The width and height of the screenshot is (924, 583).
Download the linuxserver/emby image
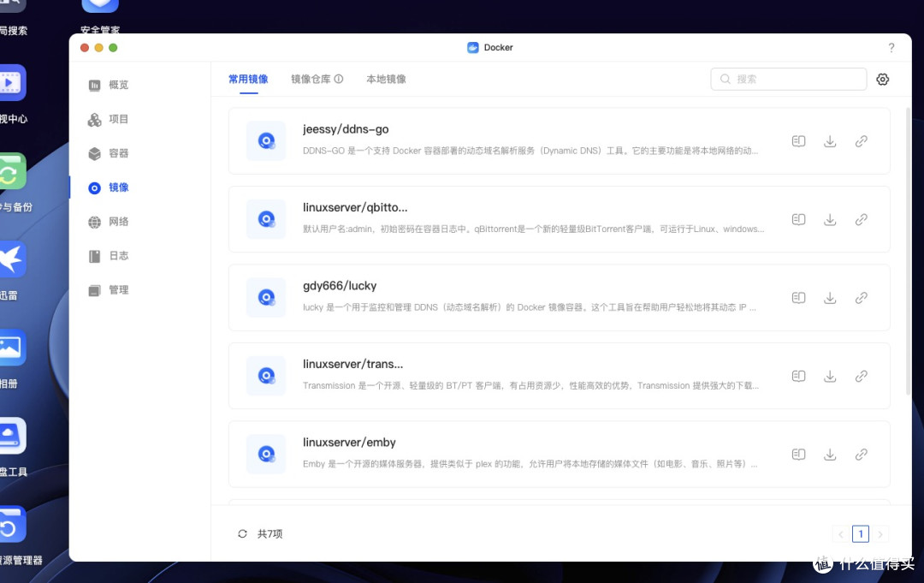(x=830, y=455)
